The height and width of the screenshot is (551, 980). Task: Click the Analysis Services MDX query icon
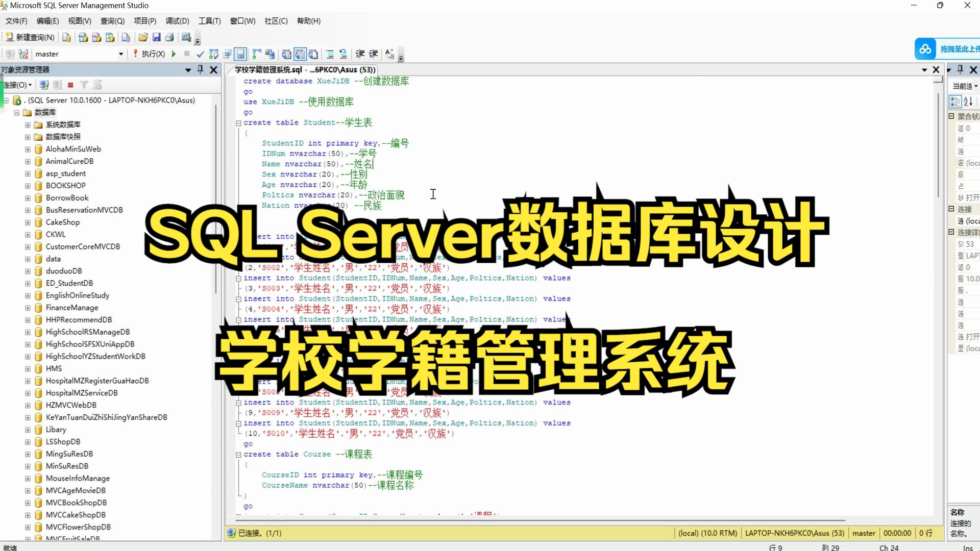83,37
